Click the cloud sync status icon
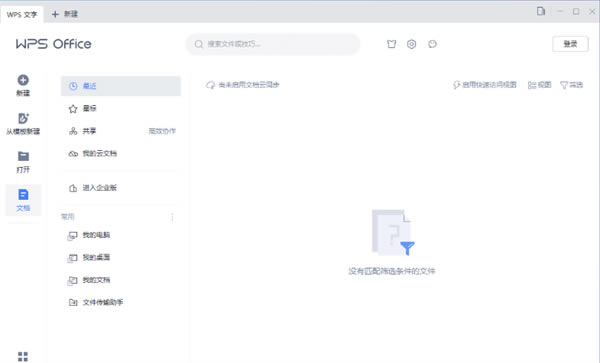 (210, 85)
